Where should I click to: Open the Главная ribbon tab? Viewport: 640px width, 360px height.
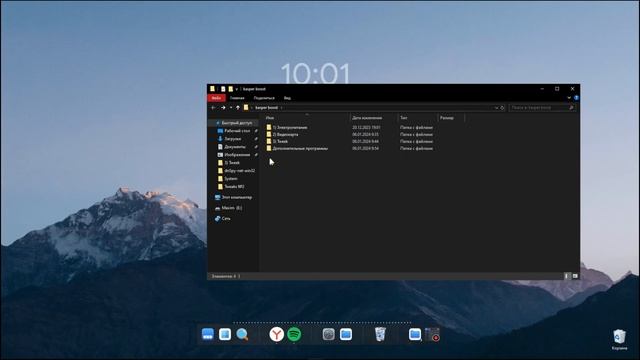click(237, 98)
